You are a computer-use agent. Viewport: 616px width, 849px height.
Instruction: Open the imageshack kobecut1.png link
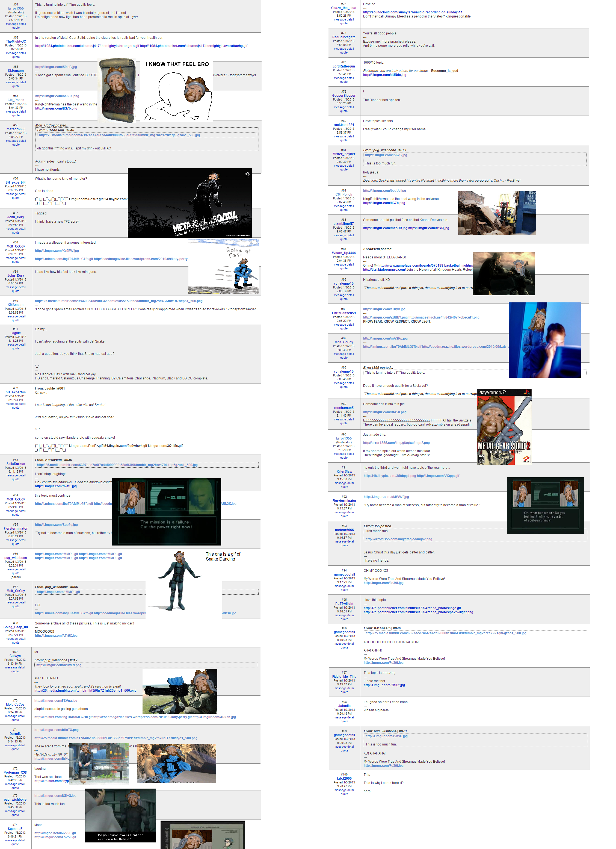(x=444, y=317)
